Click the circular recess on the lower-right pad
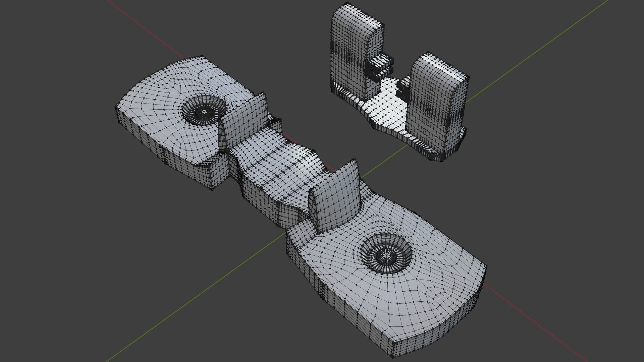The height and width of the screenshot is (362, 644). tap(386, 253)
